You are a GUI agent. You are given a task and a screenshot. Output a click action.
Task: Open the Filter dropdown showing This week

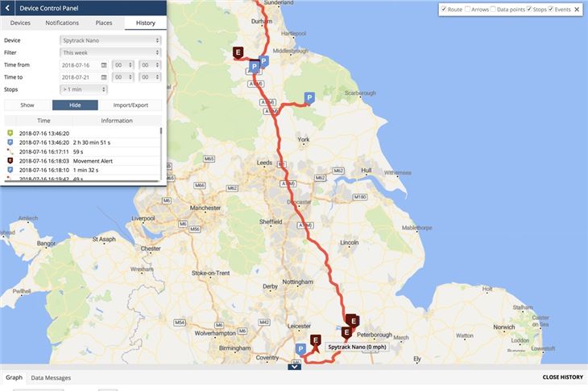(110, 52)
